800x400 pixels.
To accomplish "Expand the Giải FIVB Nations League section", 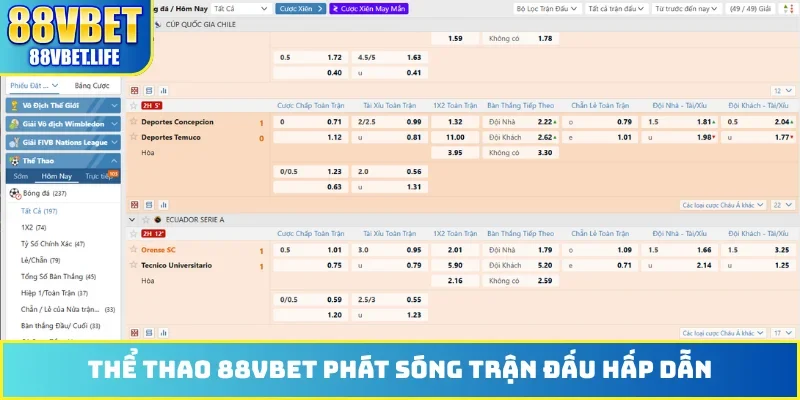I will click(64, 142).
